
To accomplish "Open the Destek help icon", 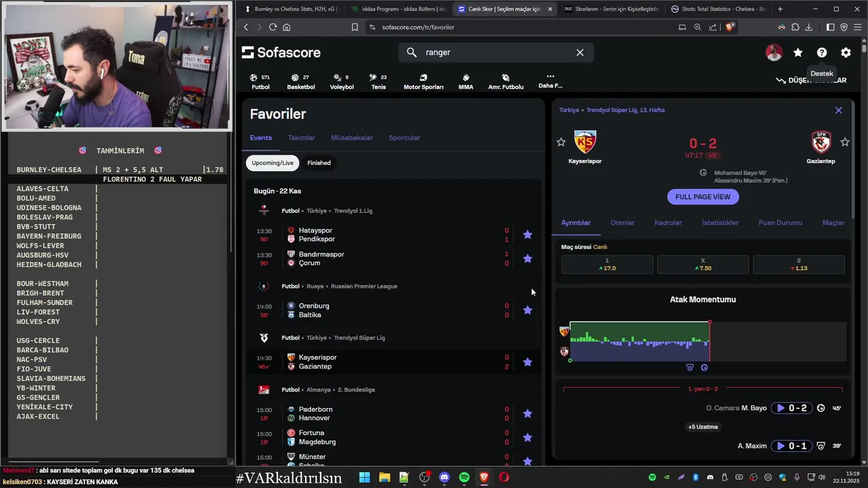I will pyautogui.click(x=822, y=52).
